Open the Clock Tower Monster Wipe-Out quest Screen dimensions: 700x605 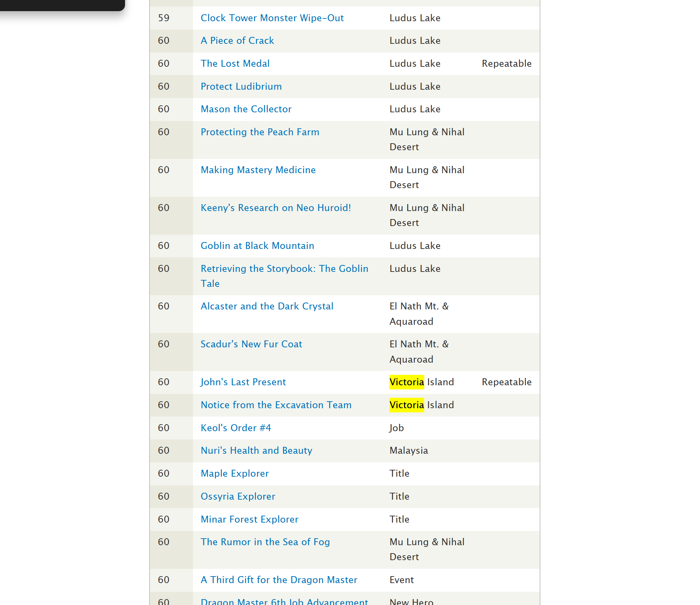(x=272, y=18)
